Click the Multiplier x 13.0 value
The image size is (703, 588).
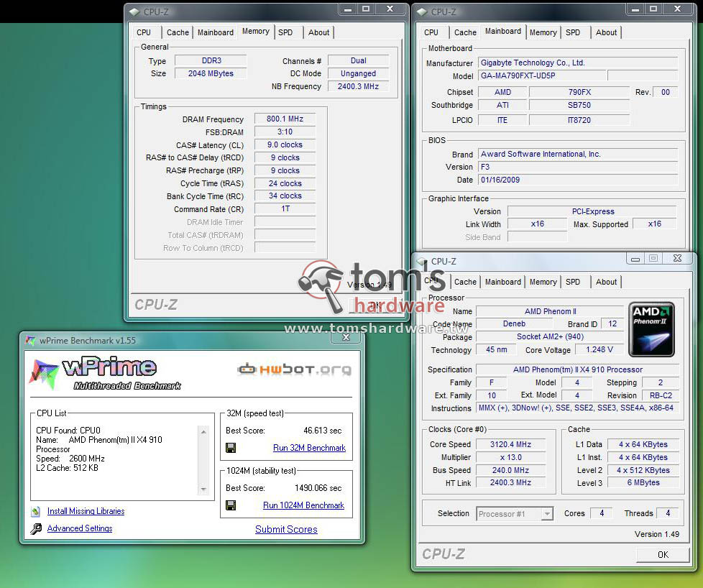pos(510,457)
